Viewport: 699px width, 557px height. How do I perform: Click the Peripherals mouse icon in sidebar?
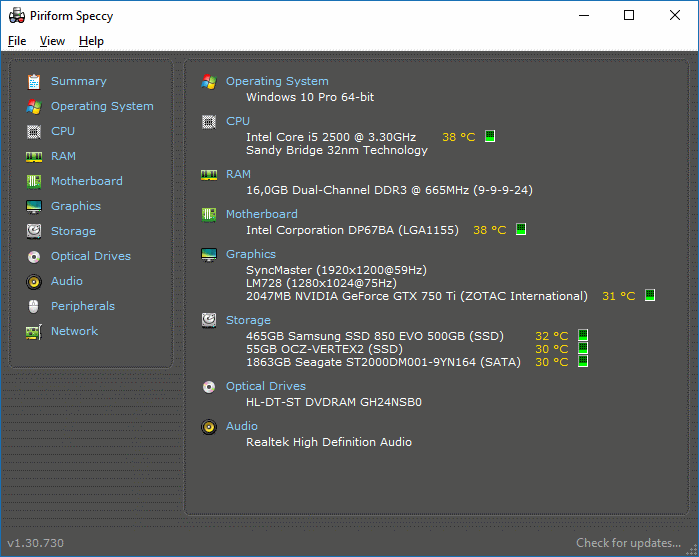(34, 306)
